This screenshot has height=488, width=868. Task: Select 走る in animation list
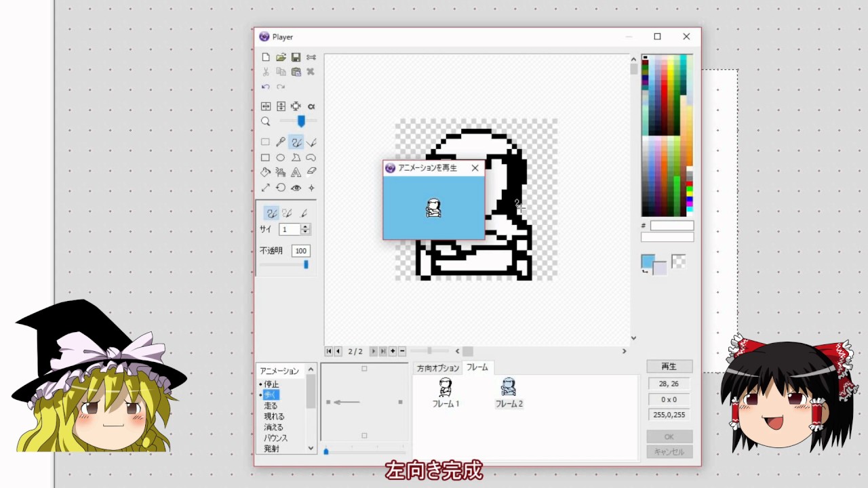tap(271, 405)
